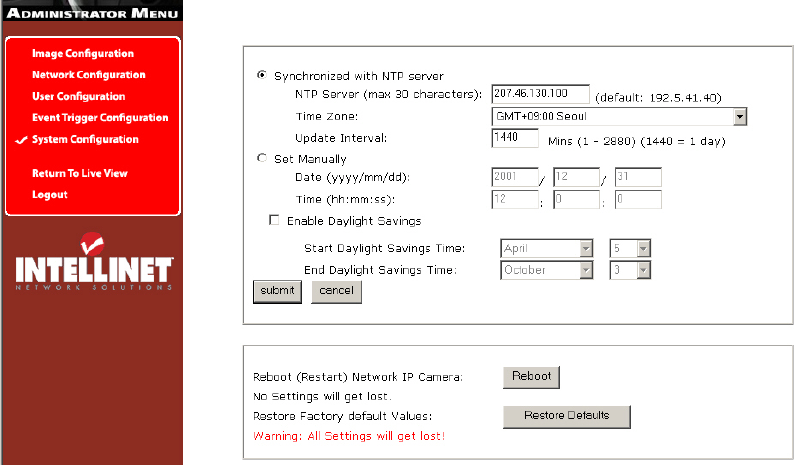Open Start Daylight Savings month dropdown
Screen dimensions: 799x465
coord(547,249)
